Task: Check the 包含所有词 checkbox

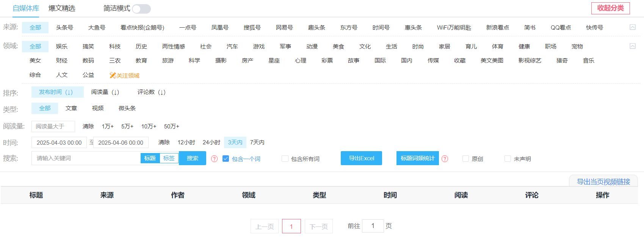Action: (285, 159)
